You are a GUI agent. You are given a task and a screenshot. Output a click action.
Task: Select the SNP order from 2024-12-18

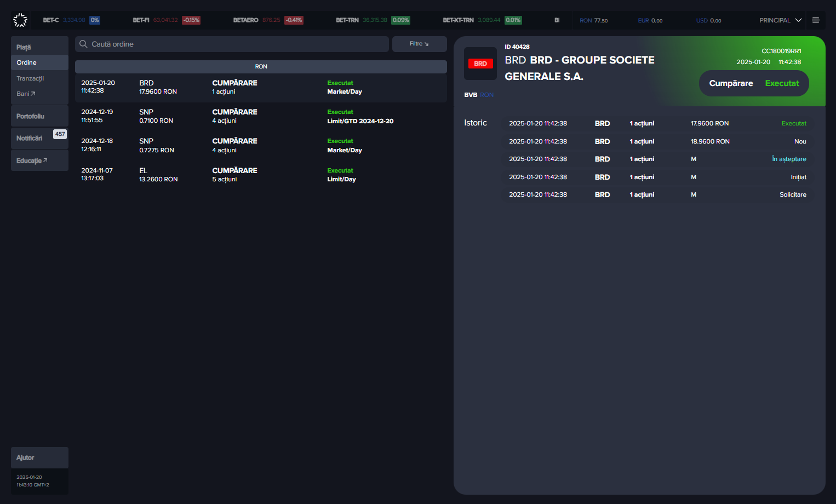pyautogui.click(x=261, y=145)
